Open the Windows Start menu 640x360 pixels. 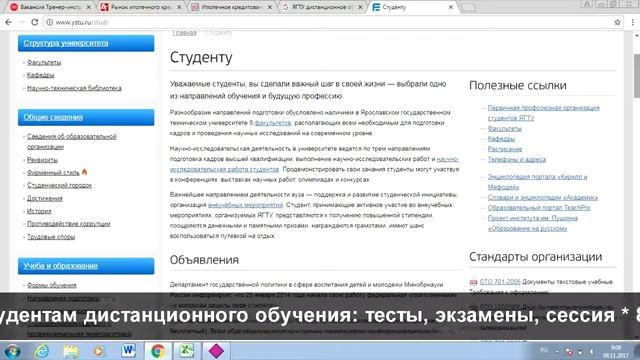pos(13,351)
